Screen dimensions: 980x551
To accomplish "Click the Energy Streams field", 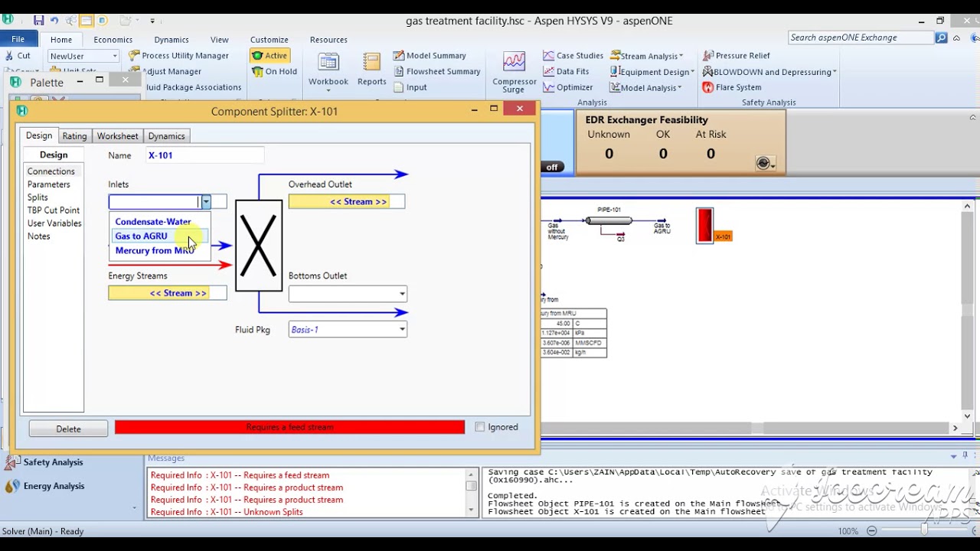I will click(x=168, y=293).
